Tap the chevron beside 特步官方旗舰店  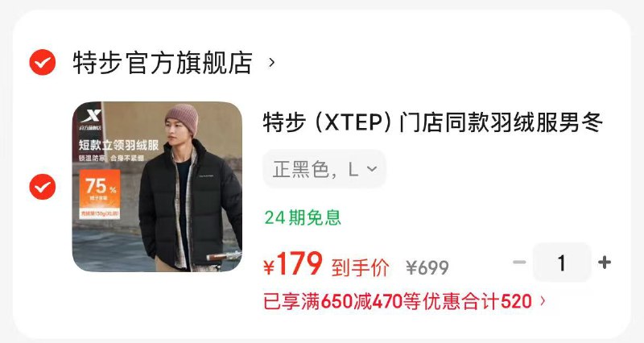[271, 63]
